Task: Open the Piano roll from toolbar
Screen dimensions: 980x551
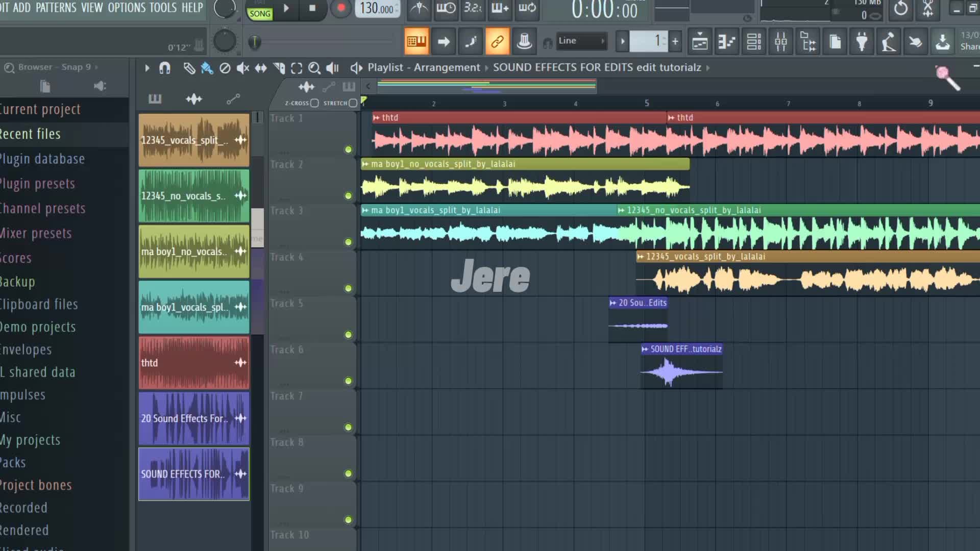Action: 727,42
